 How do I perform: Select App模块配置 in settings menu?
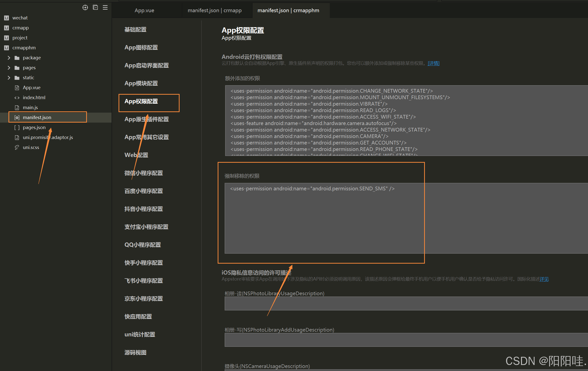point(141,83)
